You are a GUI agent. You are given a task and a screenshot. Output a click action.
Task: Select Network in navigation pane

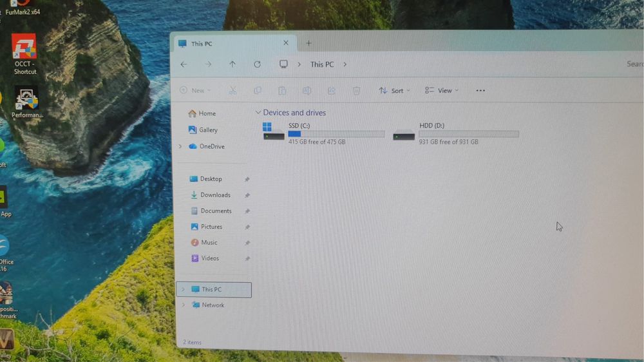click(x=208, y=305)
